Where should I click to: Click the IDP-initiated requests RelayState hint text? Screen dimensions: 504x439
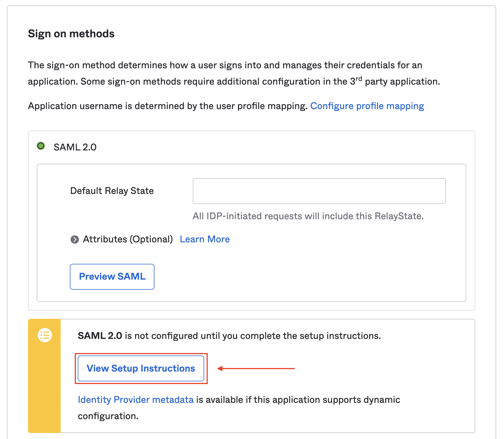click(308, 216)
